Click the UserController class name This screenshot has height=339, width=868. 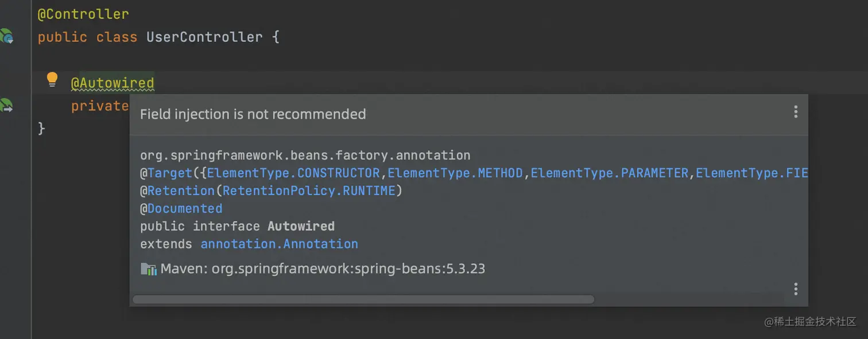[204, 37]
